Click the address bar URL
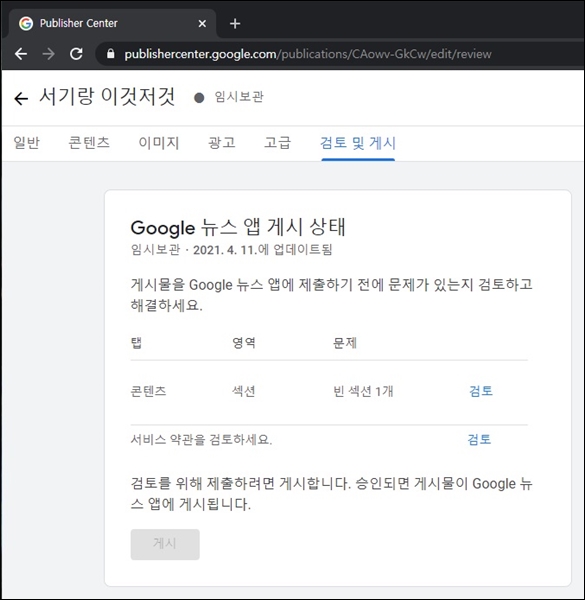585x600 pixels. (x=308, y=54)
